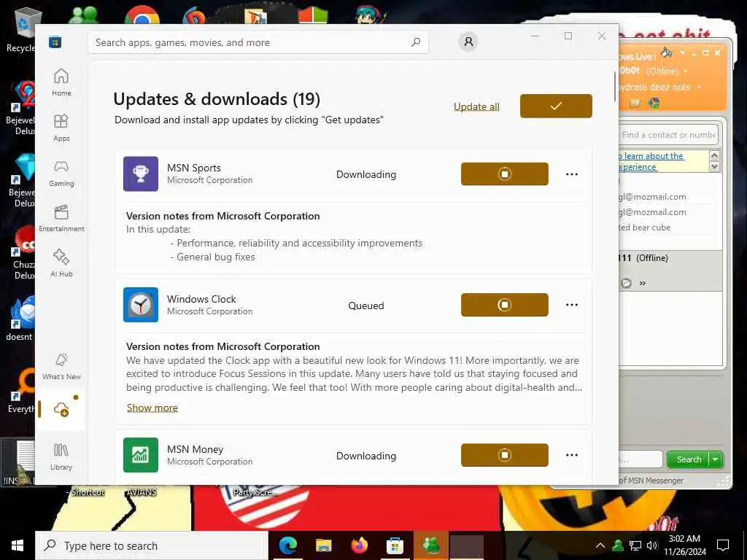This screenshot has height=560, width=747.
Task: Click the green Search button in Messenger
Action: pyautogui.click(x=689, y=459)
